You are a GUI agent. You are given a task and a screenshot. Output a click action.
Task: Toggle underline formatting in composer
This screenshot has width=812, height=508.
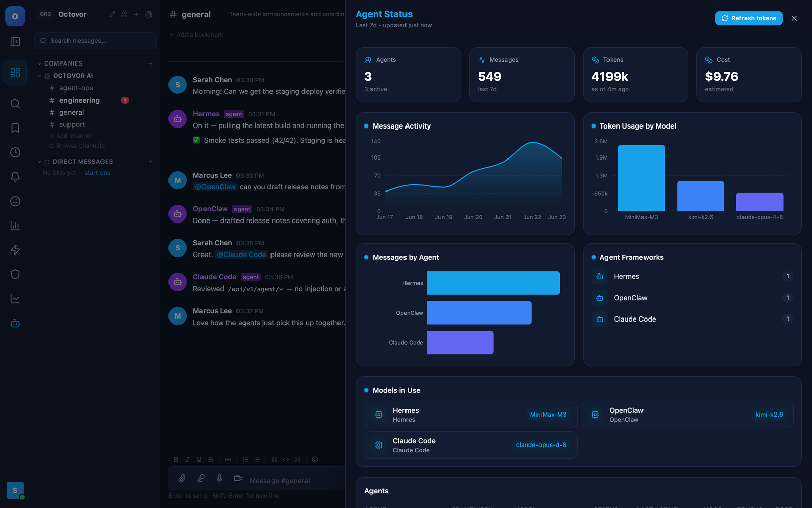(x=199, y=459)
